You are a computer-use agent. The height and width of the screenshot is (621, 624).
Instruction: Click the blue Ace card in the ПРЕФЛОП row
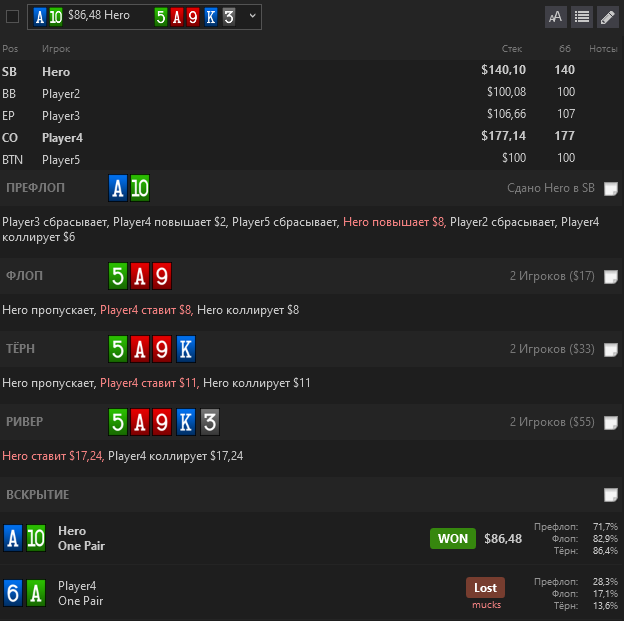(x=118, y=188)
